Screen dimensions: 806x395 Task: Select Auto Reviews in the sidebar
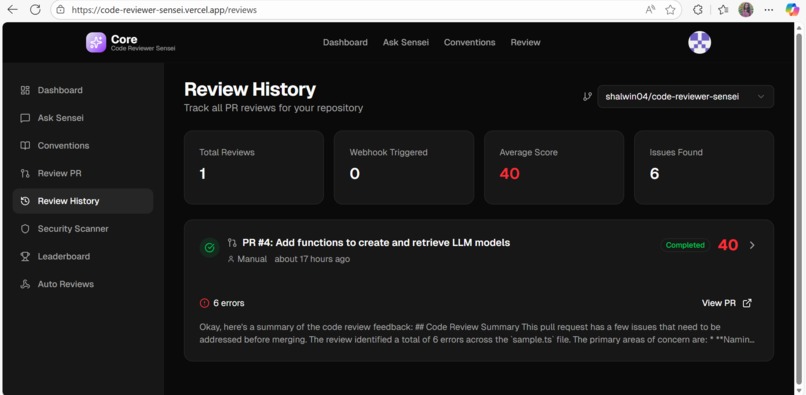tap(83, 284)
